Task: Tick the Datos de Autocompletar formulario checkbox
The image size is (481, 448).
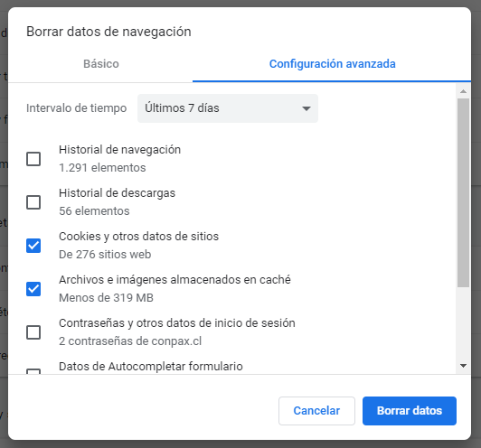Action: point(33,371)
